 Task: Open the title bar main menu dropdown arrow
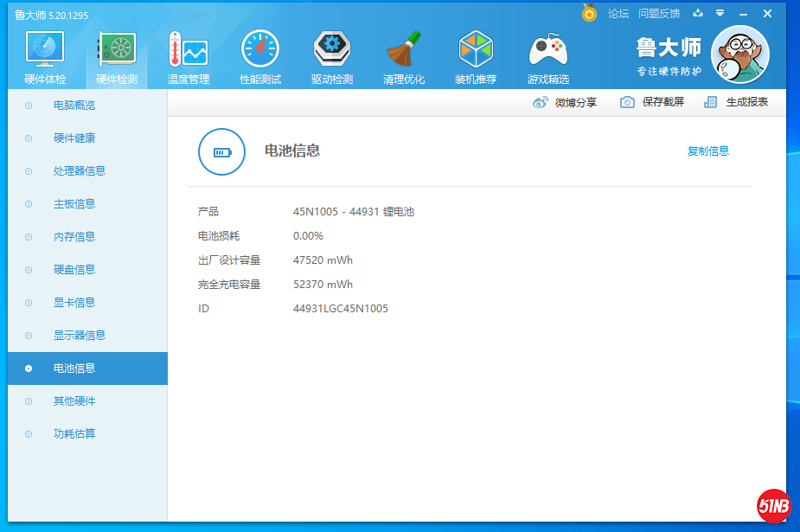720,13
